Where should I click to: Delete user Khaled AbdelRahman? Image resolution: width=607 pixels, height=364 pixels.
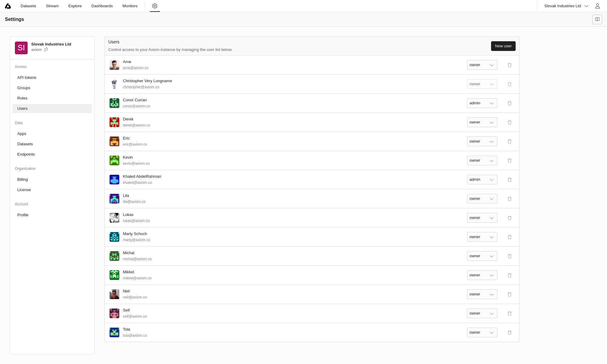[x=510, y=180]
